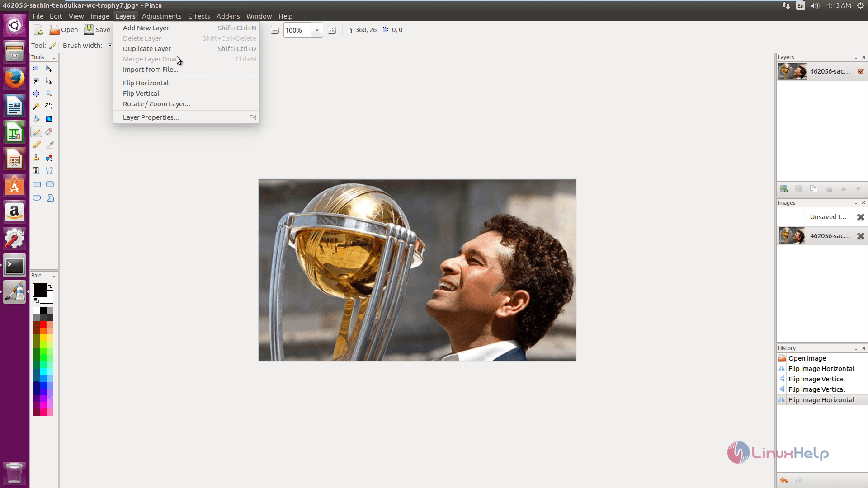
Task: Click the Open toolbar button
Action: (x=64, y=30)
